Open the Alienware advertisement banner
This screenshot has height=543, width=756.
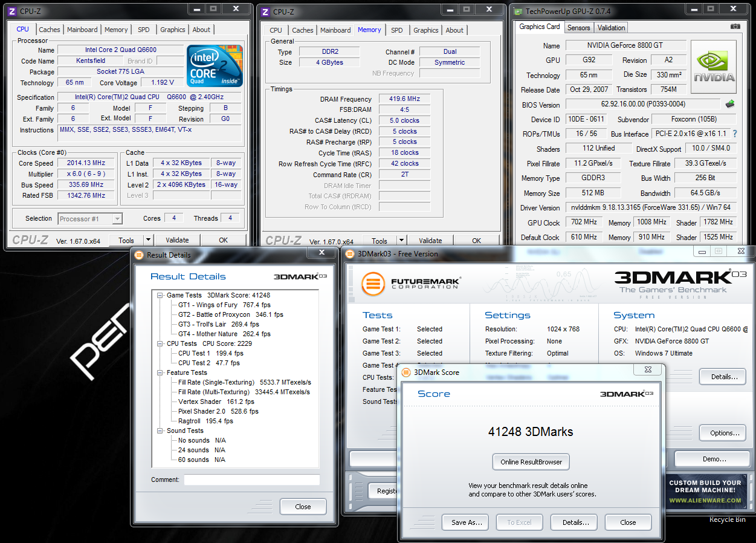(705, 491)
